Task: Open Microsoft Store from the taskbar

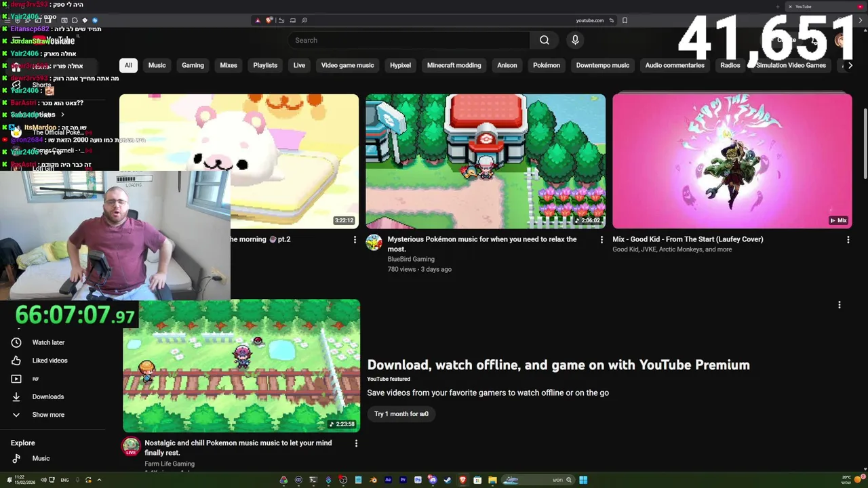Action: click(x=477, y=480)
